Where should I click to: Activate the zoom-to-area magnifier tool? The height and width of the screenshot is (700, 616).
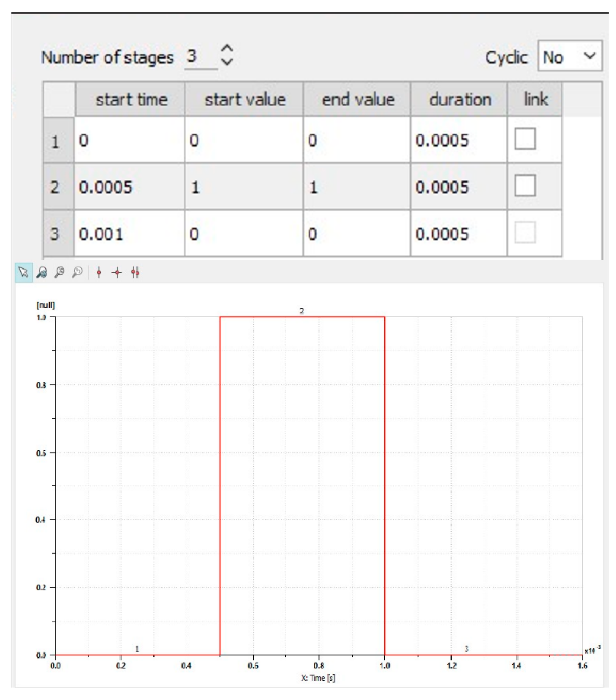[x=41, y=272]
